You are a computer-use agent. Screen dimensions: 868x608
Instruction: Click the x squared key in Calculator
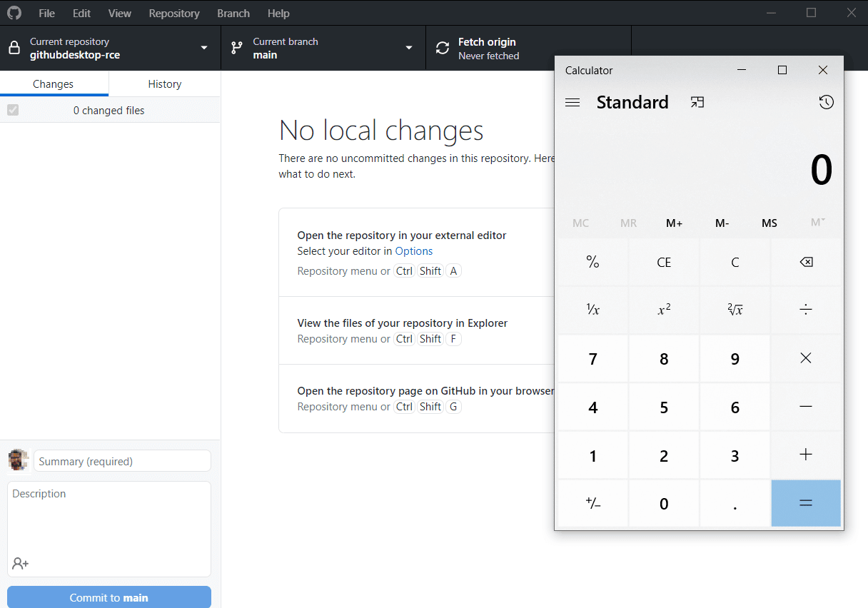[664, 310]
